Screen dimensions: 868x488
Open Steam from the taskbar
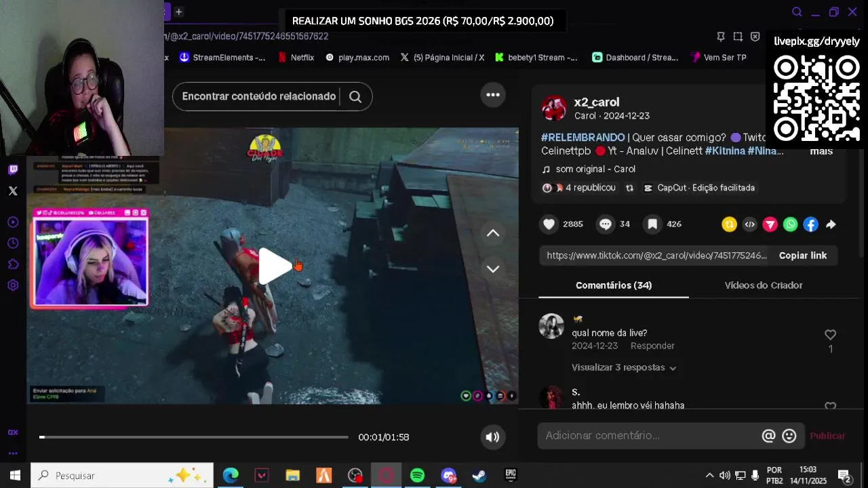[479, 476]
